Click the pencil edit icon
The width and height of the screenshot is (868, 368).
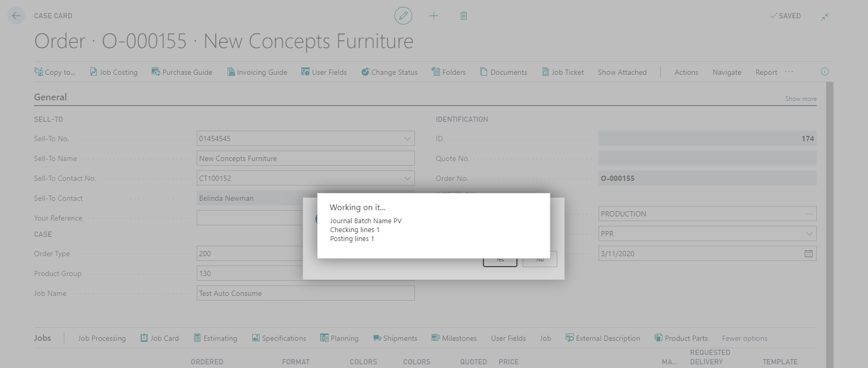[403, 16]
